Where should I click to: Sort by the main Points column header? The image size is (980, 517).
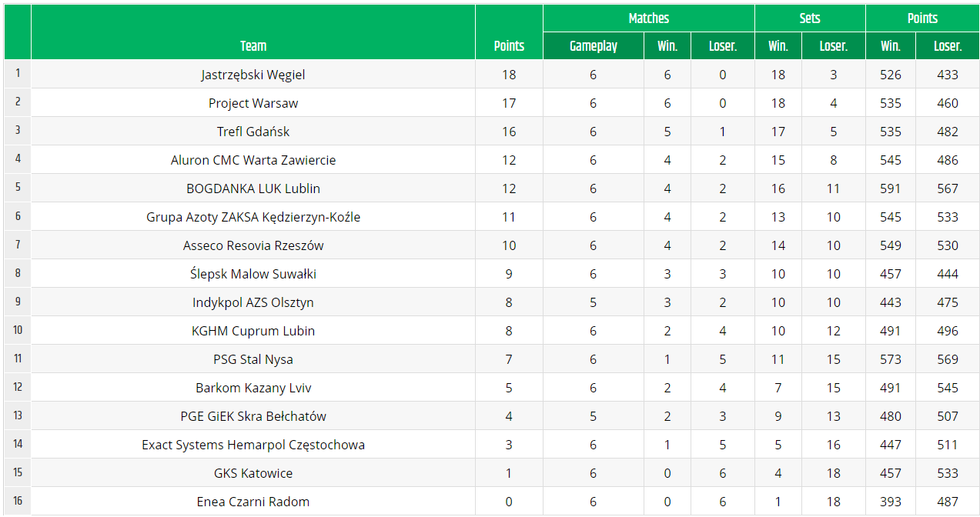pyautogui.click(x=509, y=46)
